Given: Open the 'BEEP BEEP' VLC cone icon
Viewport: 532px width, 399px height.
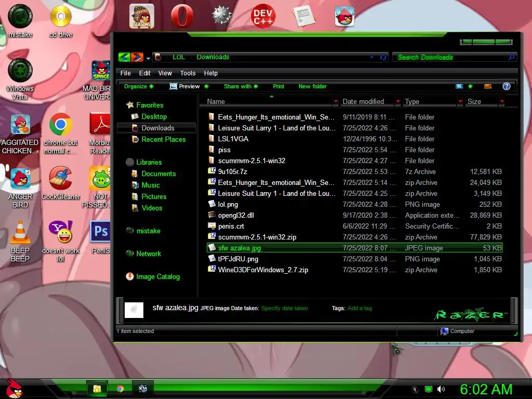Looking at the screenshot, I should point(20,241).
